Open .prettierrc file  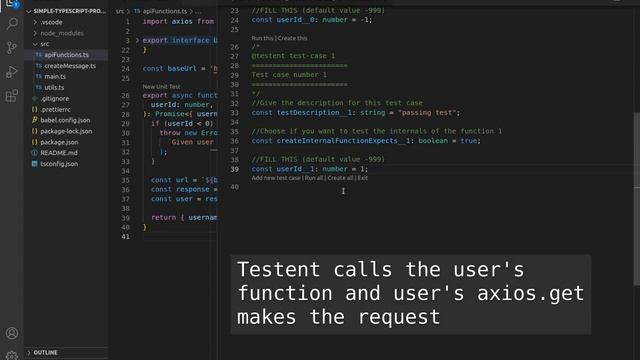click(x=55, y=109)
